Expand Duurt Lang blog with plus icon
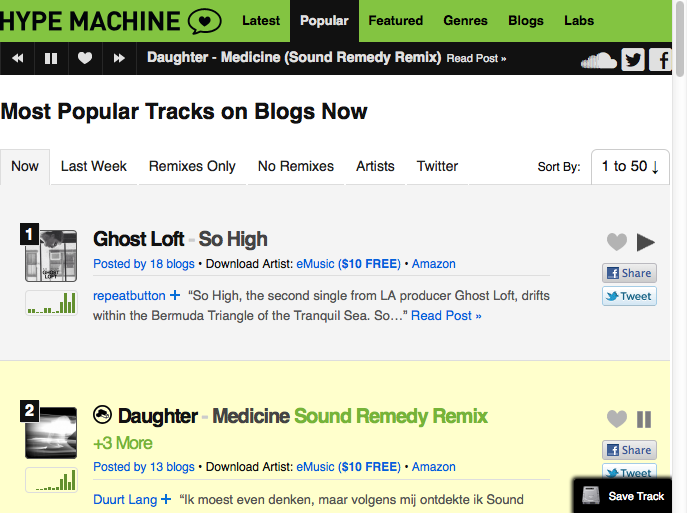 pyautogui.click(x=165, y=499)
